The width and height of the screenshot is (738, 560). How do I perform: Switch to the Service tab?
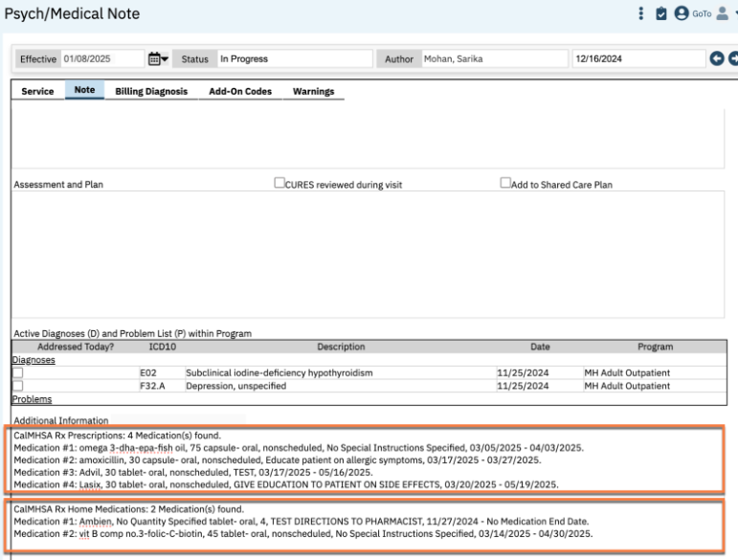click(37, 91)
